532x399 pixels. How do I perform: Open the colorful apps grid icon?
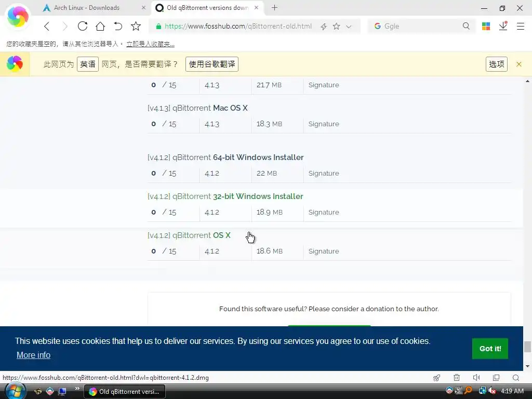tap(486, 26)
